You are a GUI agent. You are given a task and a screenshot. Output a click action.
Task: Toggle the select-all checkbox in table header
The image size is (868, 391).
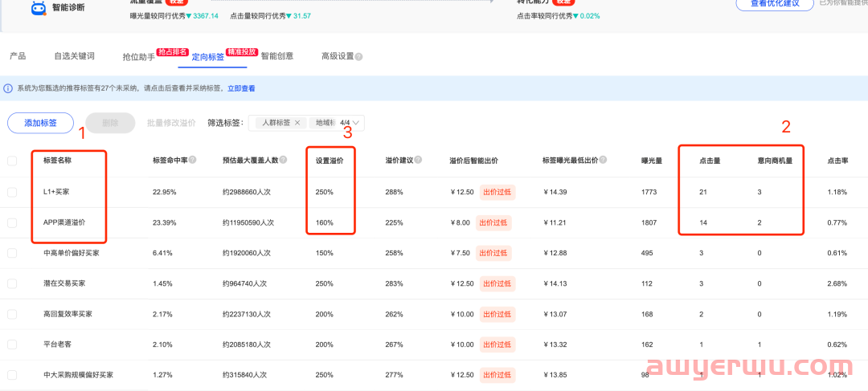(12, 161)
